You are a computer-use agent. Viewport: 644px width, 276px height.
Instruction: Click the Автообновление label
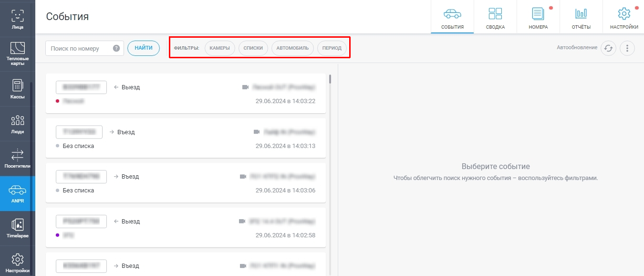[577, 48]
